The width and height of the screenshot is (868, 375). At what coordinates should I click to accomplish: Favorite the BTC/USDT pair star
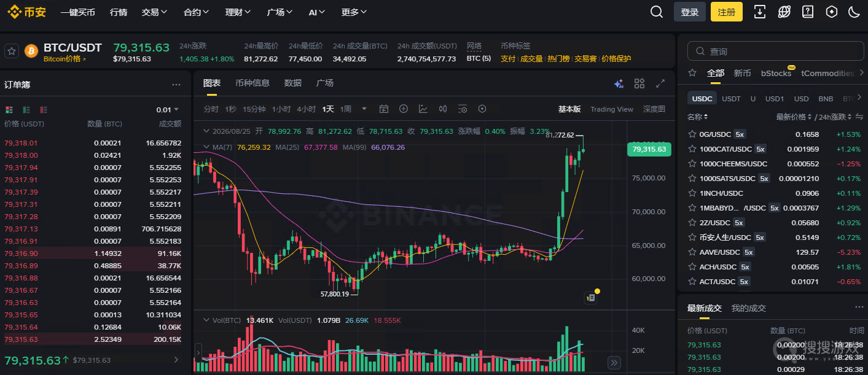(11, 51)
